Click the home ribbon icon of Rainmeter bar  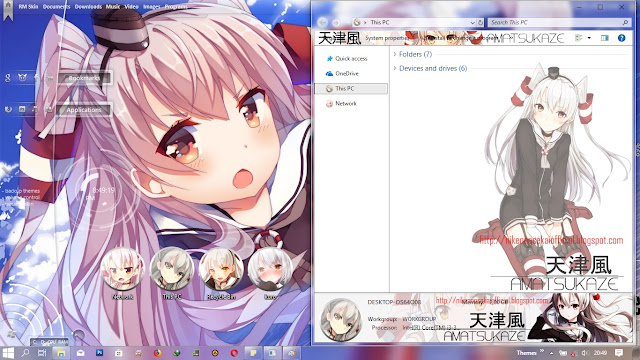8,10
